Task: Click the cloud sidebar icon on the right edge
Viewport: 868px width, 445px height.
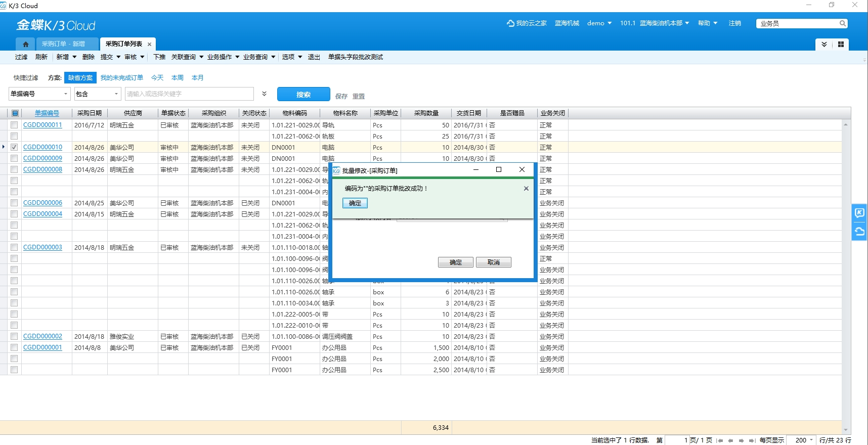Action: click(859, 232)
